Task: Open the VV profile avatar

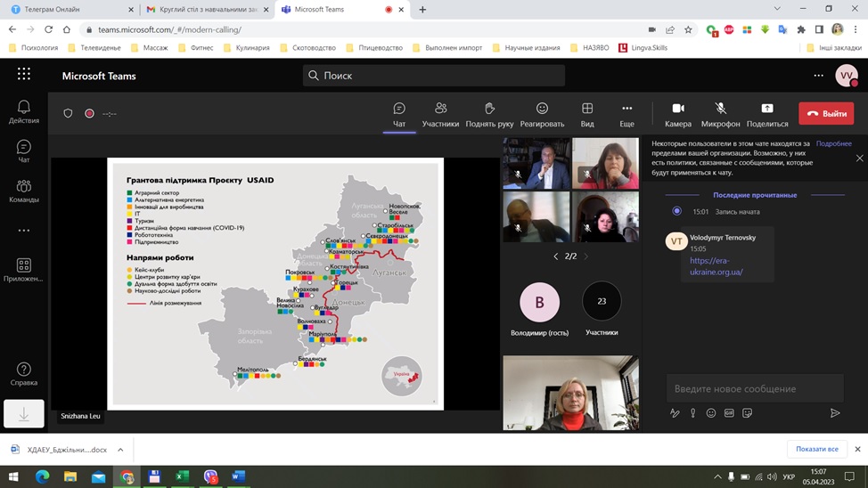Action: (x=847, y=76)
